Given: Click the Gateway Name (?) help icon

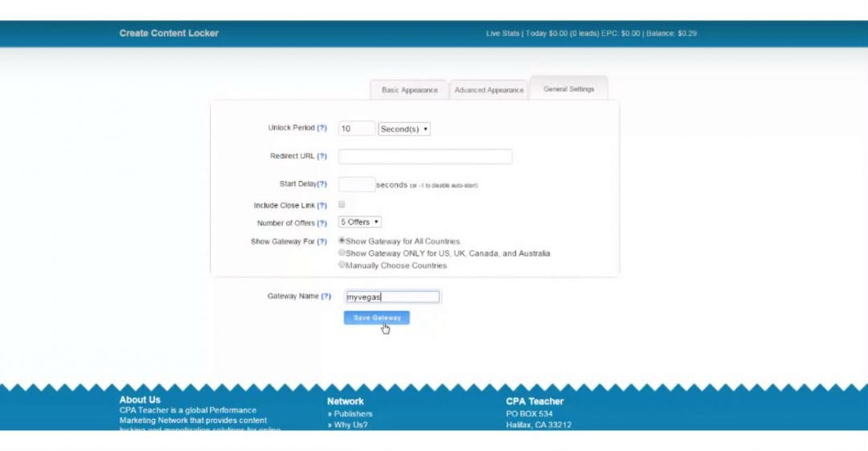Looking at the screenshot, I should pos(326,297).
